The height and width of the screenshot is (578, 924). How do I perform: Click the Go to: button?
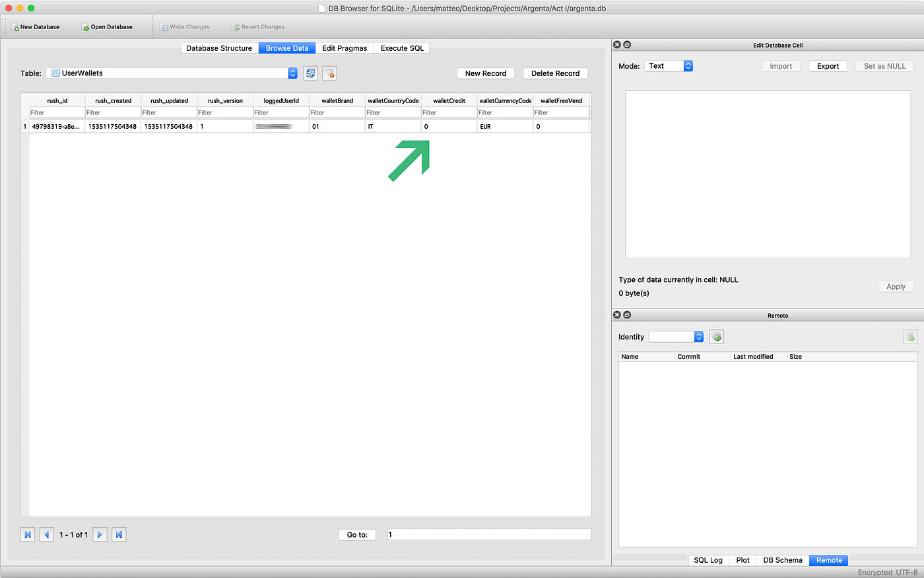coord(357,534)
